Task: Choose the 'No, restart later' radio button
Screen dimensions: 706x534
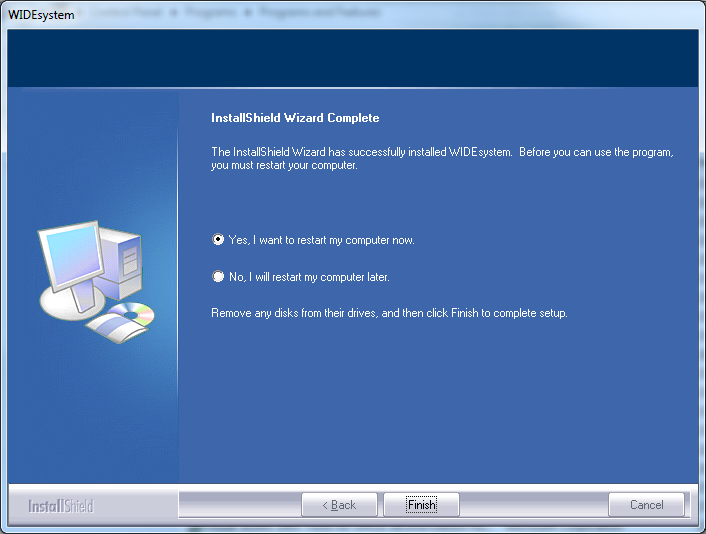Action: [x=218, y=277]
